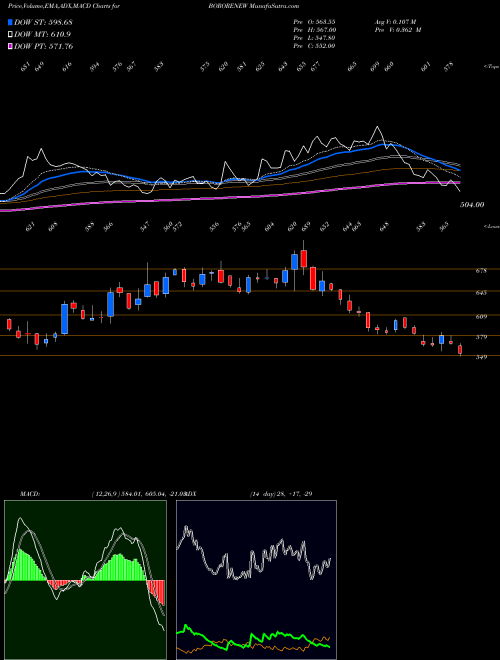Click the 645 price level label

coord(481,292)
